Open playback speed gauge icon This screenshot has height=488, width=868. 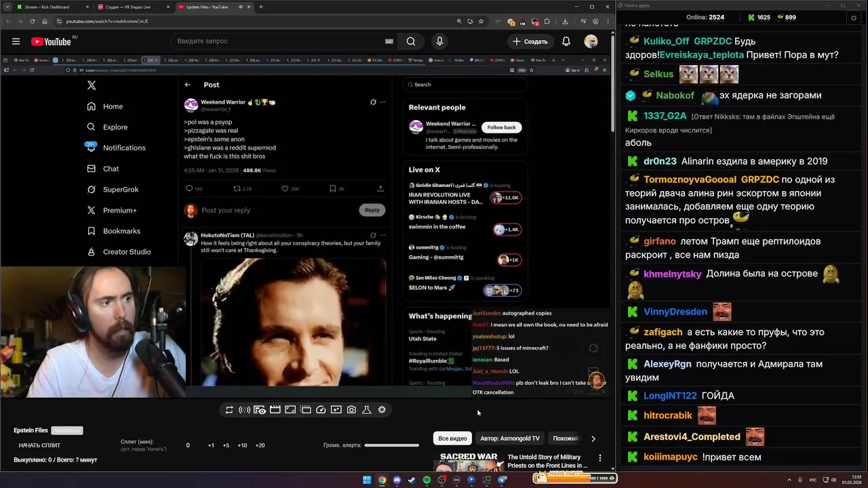[x=321, y=410]
